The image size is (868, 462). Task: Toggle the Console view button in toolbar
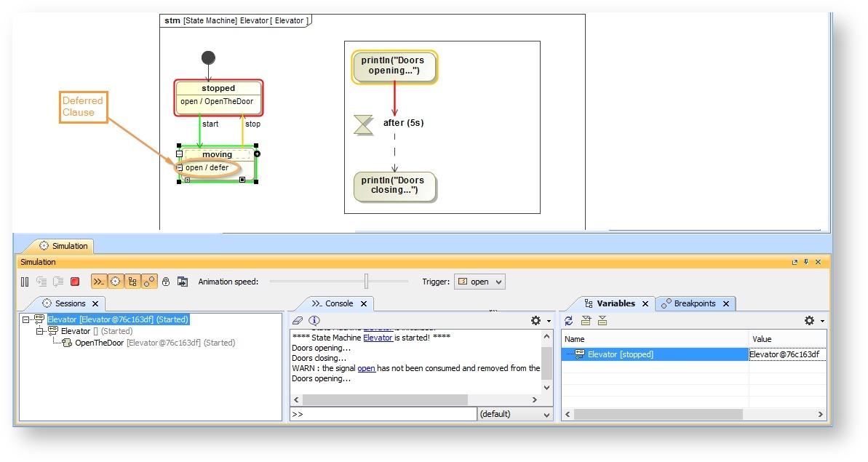(x=98, y=282)
